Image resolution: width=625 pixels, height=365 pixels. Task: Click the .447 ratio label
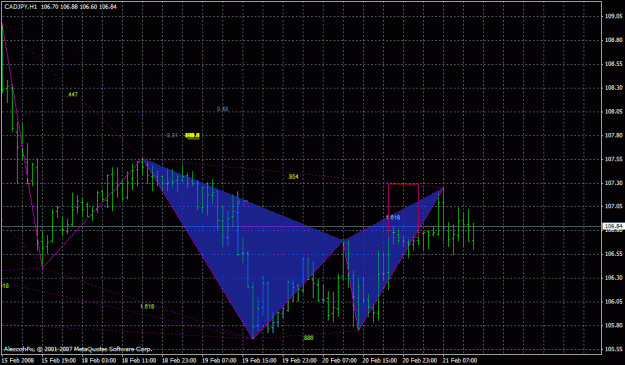pyautogui.click(x=73, y=95)
